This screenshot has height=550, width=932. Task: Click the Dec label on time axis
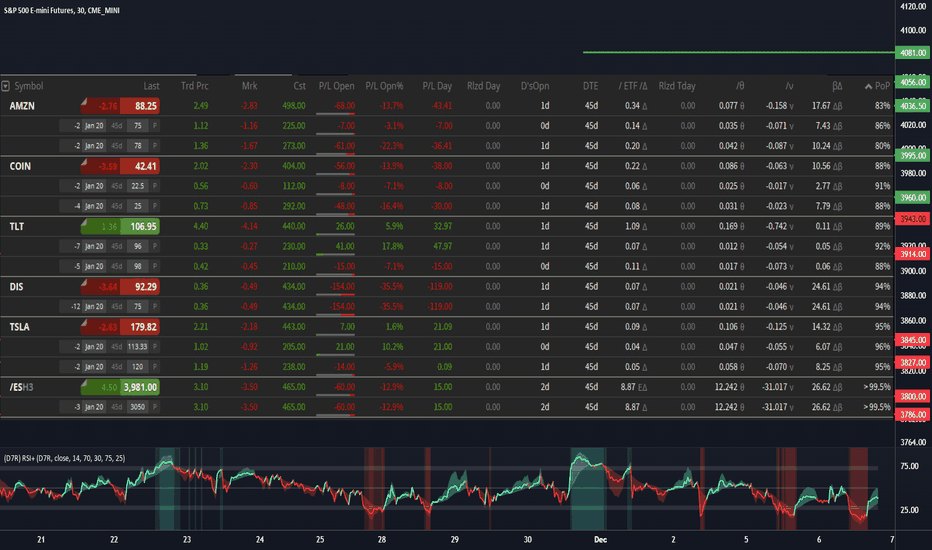point(600,540)
